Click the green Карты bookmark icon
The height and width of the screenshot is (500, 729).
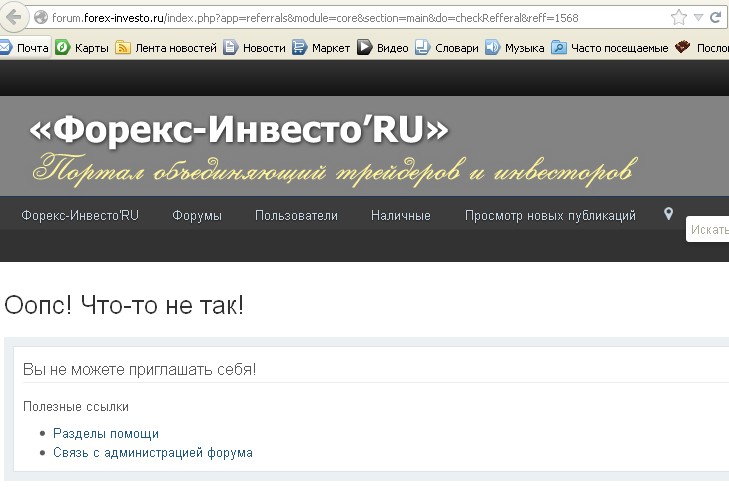click(x=62, y=47)
